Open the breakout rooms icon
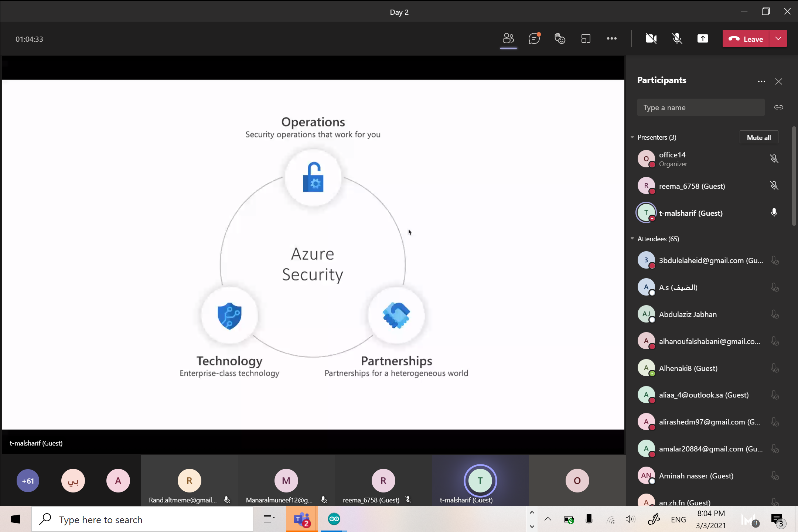Screen dimensions: 798x532 pos(586,38)
